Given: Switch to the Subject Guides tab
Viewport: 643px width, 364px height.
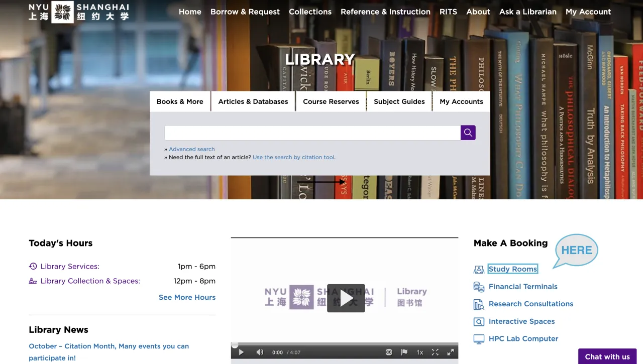Looking at the screenshot, I should pos(399,101).
